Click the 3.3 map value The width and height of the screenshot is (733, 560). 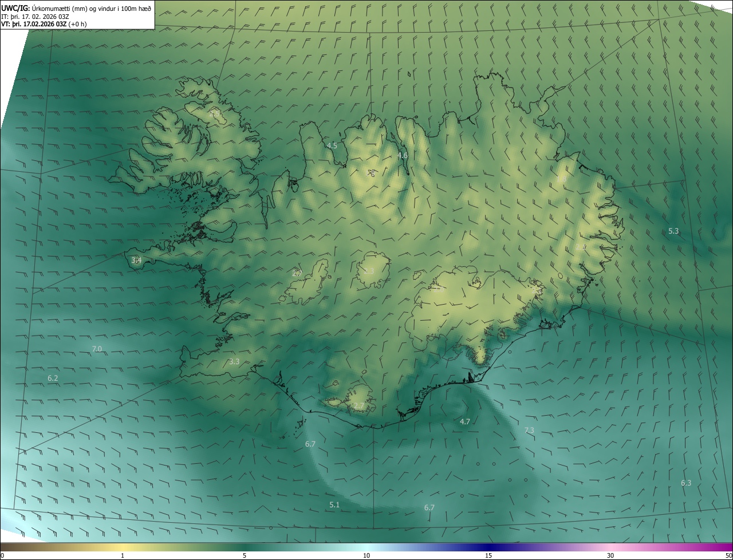click(234, 361)
